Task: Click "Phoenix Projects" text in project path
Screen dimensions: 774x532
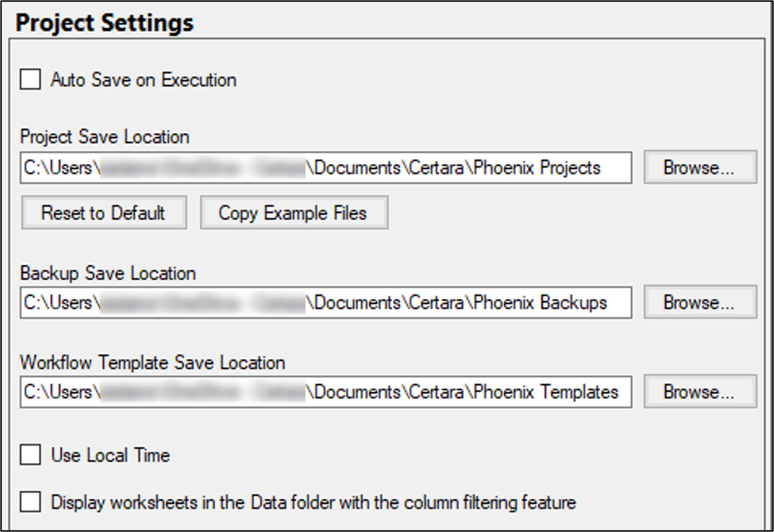Action: click(x=537, y=168)
